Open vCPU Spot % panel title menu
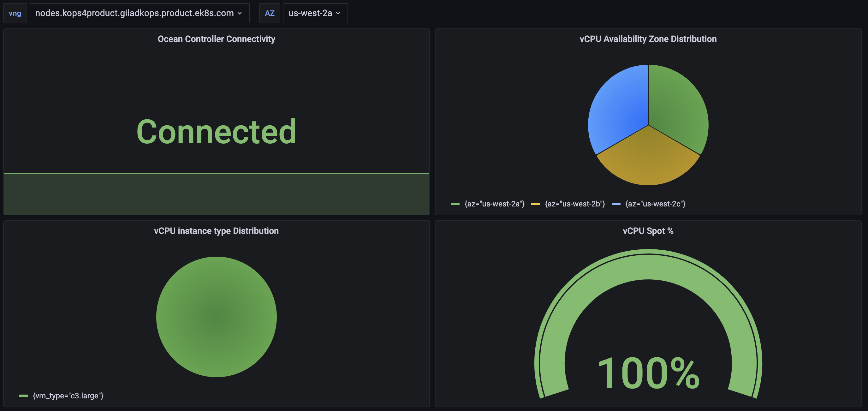 648,231
